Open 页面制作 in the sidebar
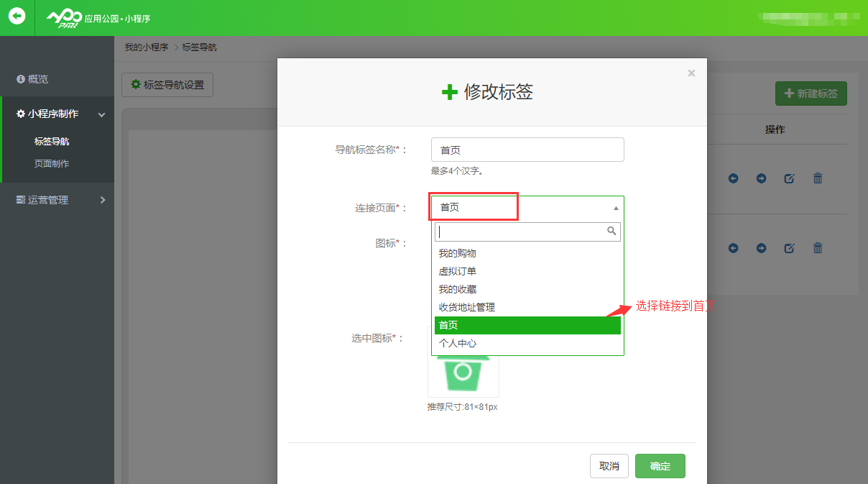The image size is (868, 484). pos(52,163)
